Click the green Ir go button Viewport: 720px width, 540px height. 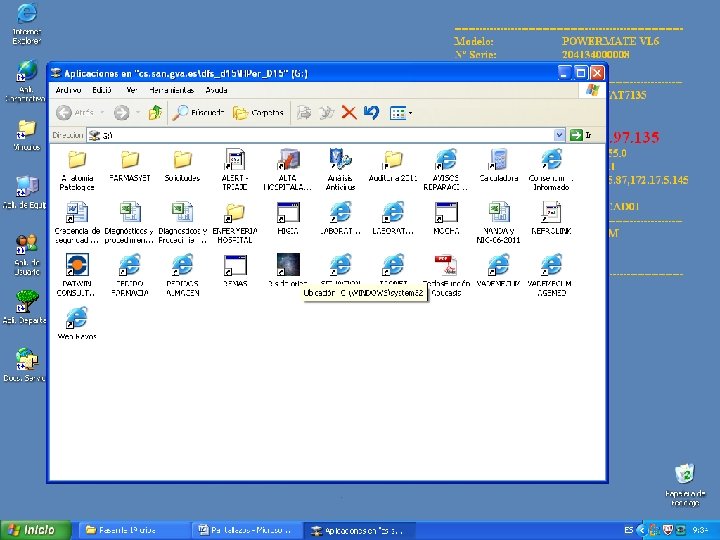click(x=581, y=135)
